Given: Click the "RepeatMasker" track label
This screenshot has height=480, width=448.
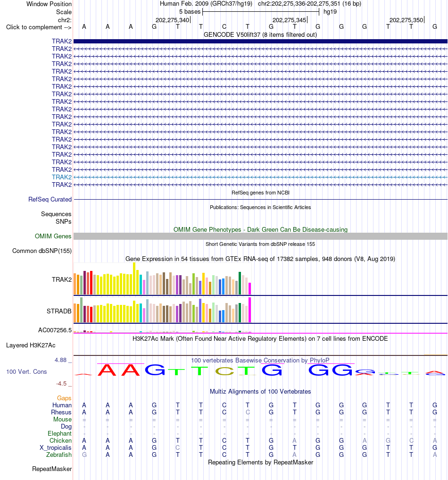Looking at the screenshot, I should [x=52, y=469].
